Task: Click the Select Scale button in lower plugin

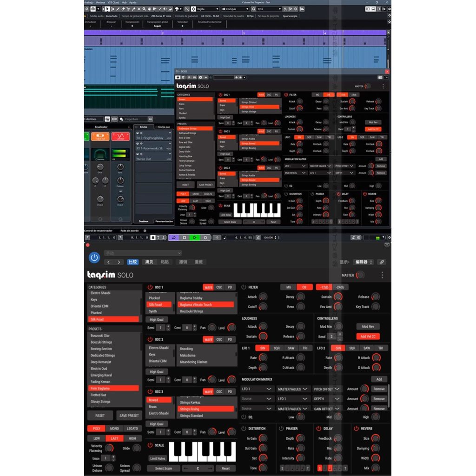Action: pos(163,468)
